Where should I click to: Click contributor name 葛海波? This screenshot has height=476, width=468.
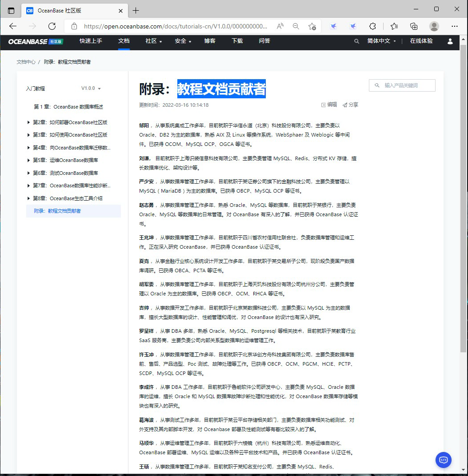147,420
